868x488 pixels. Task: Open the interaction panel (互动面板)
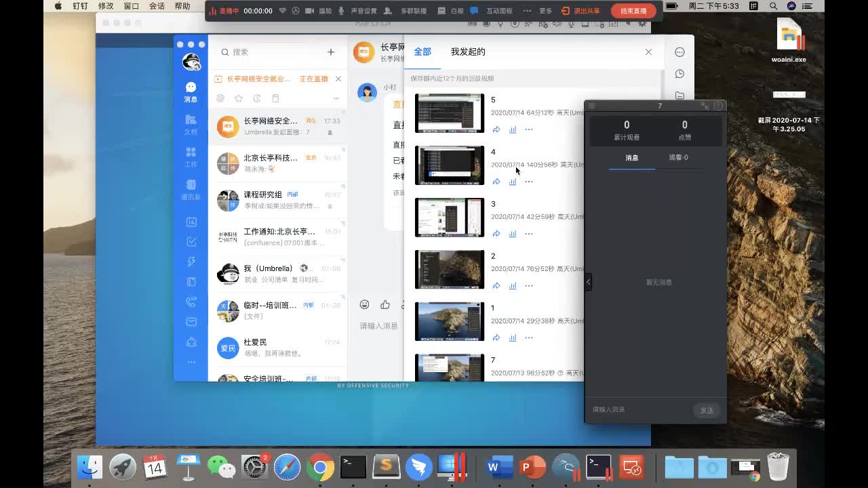(492, 11)
